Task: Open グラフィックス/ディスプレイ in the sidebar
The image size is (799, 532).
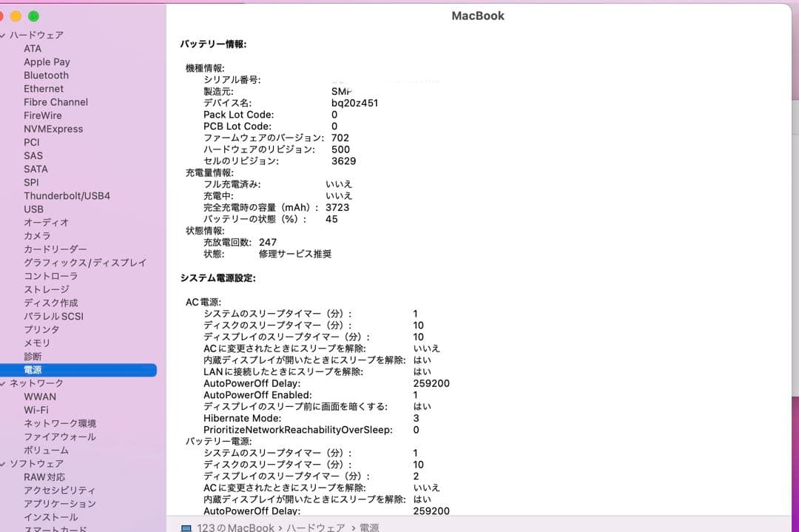Action: point(85,263)
